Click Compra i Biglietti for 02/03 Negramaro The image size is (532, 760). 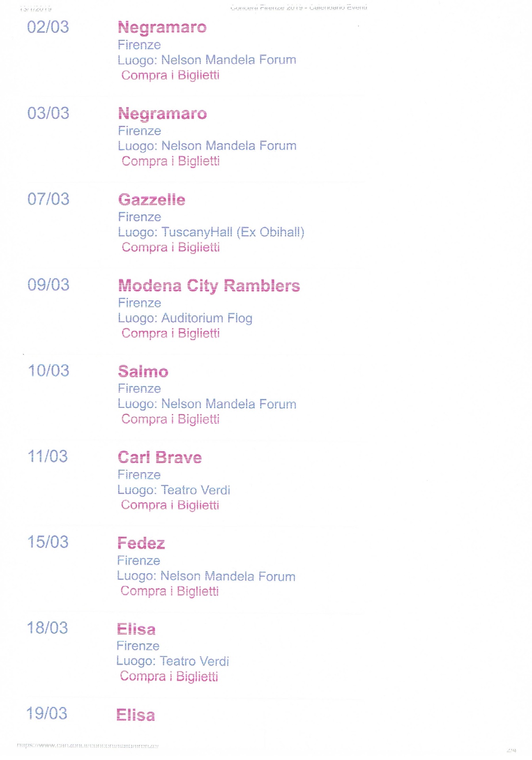[170, 75]
